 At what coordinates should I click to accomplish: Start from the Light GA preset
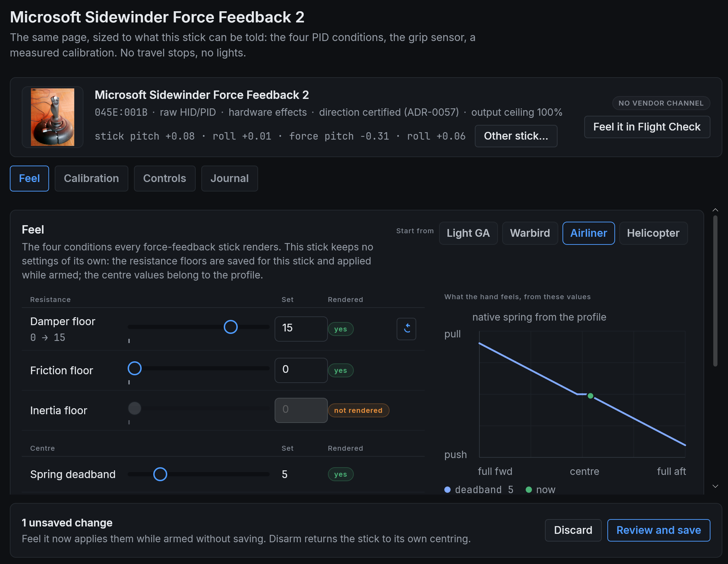click(x=468, y=233)
